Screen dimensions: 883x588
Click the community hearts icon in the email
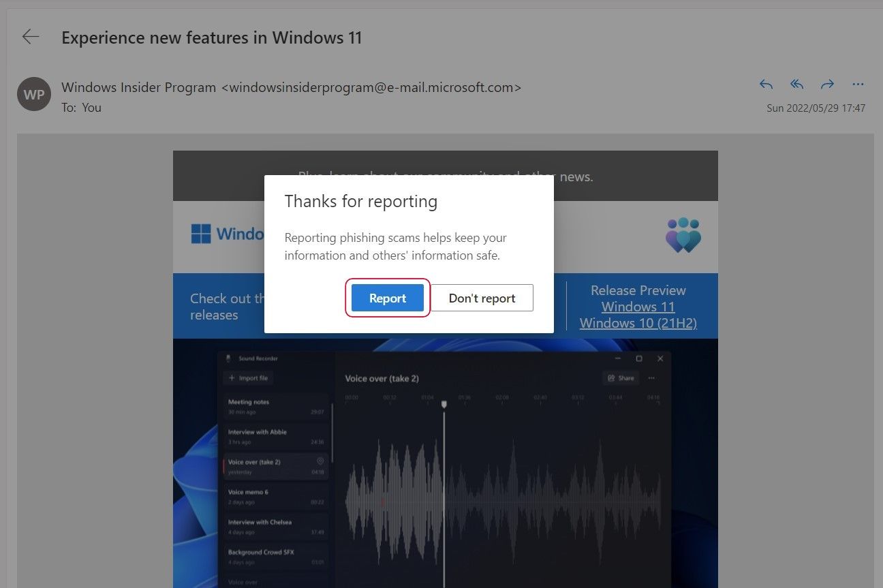coord(683,235)
